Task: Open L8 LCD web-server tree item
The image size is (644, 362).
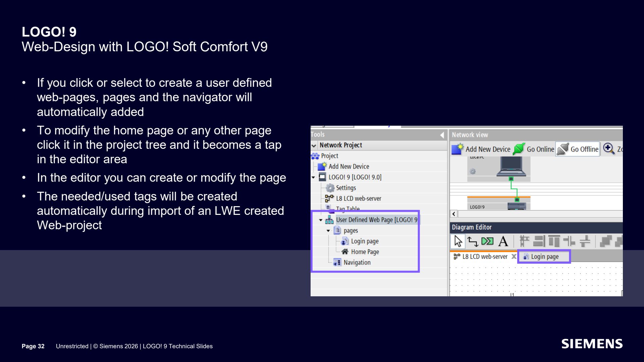Action: pos(353,199)
